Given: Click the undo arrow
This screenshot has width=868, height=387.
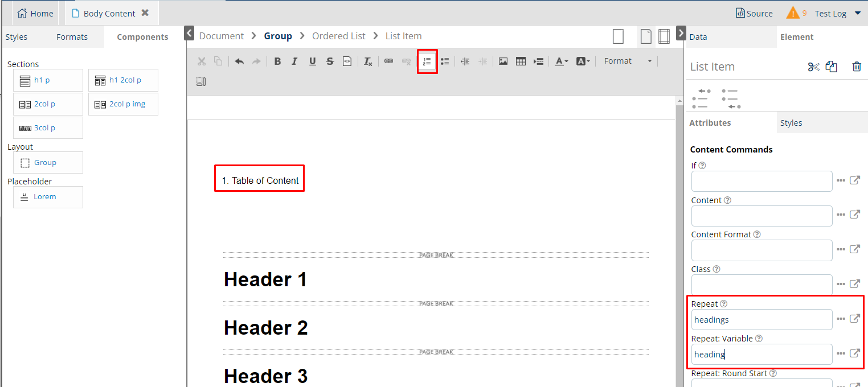Looking at the screenshot, I should tap(239, 61).
